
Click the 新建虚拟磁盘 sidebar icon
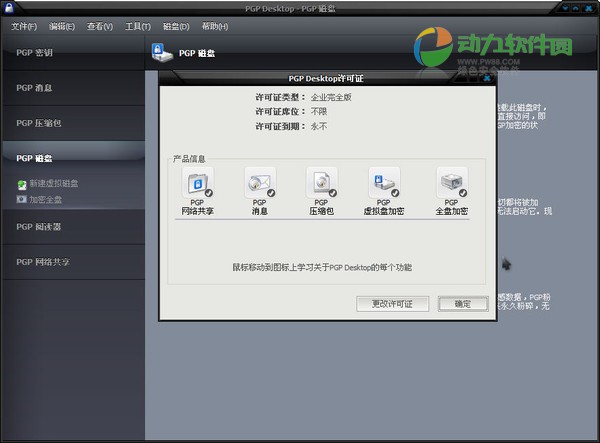[x=23, y=184]
